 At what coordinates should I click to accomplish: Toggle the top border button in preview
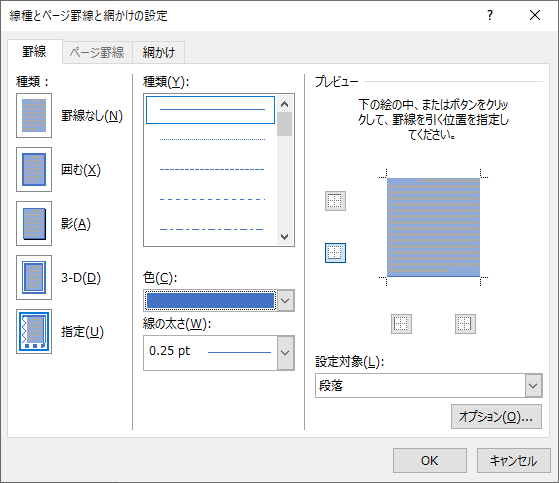tap(335, 201)
